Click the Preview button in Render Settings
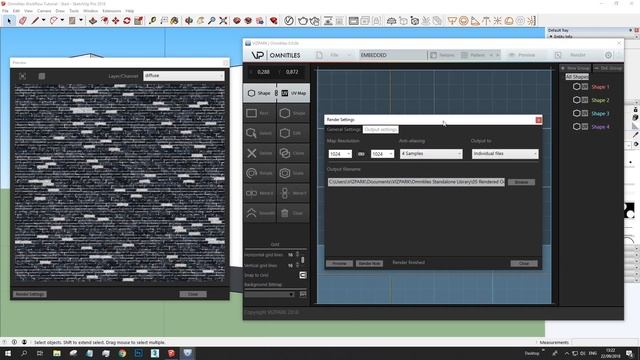The height and width of the screenshot is (360, 640). [339, 264]
